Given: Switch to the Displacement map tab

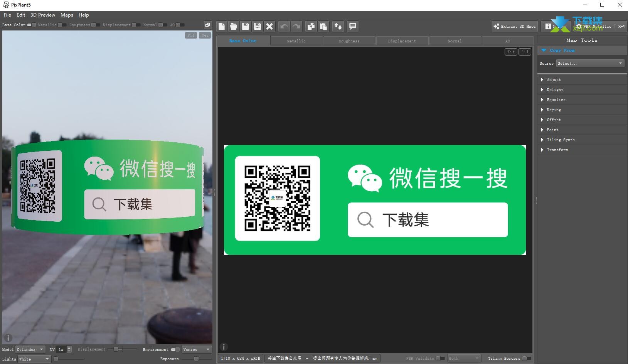Looking at the screenshot, I should (x=402, y=41).
